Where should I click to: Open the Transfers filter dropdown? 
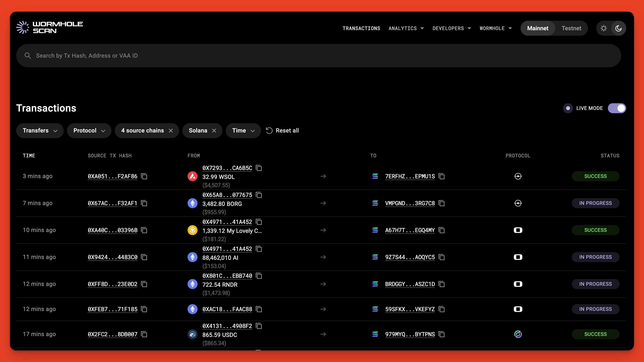[x=40, y=130]
